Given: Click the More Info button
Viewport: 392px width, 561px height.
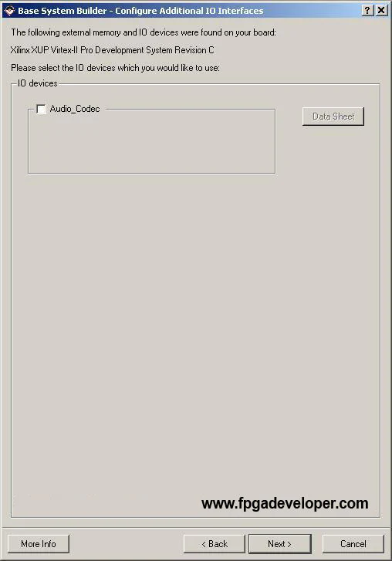Looking at the screenshot, I should (39, 544).
